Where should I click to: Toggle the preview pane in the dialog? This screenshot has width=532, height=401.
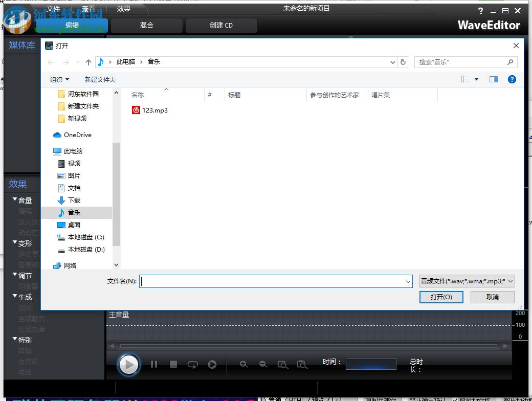[x=494, y=79]
